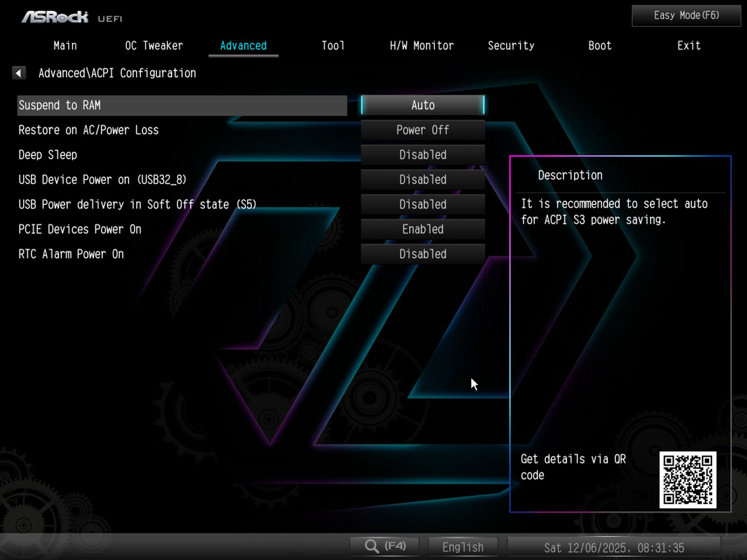The height and width of the screenshot is (560, 747).
Task: Select the highlighted Auto value for Suspend to RAM
Action: pyautogui.click(x=423, y=105)
